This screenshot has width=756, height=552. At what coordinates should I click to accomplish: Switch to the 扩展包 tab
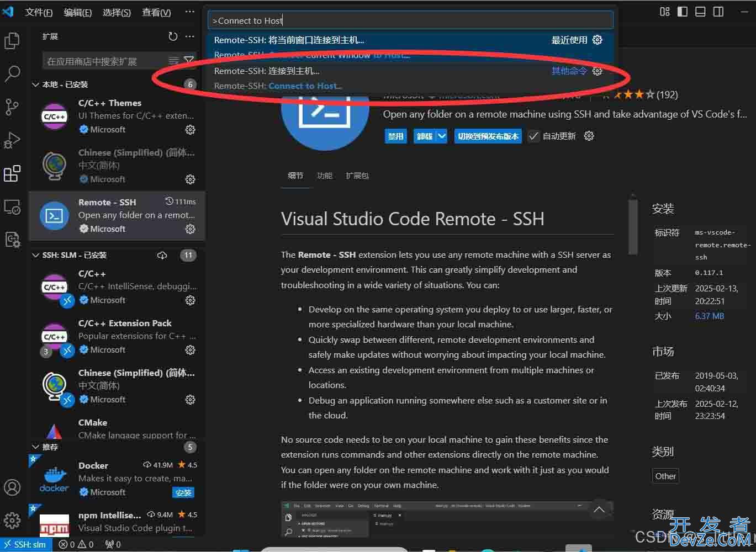357,176
